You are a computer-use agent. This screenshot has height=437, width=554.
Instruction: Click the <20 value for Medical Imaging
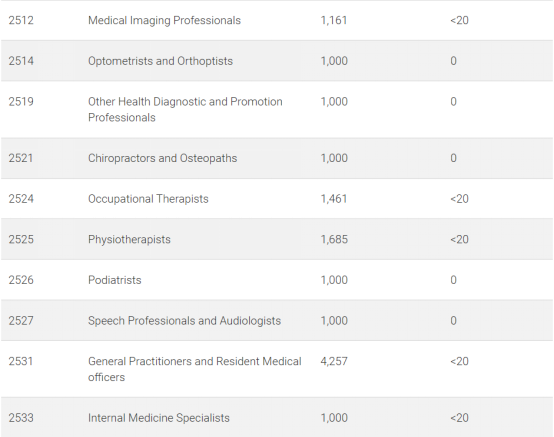459,20
